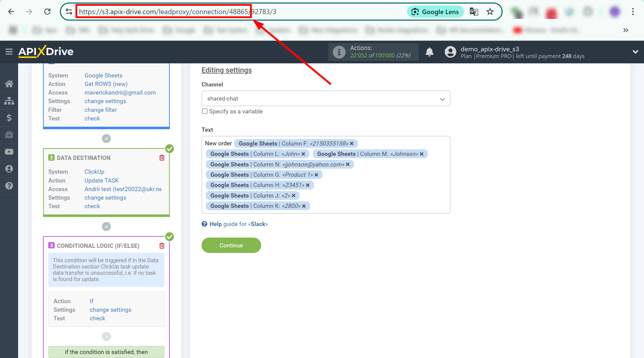Click 'if the condition is satisfied, then' bar
Image resolution: width=644 pixels, height=358 pixels.
pyautogui.click(x=106, y=352)
